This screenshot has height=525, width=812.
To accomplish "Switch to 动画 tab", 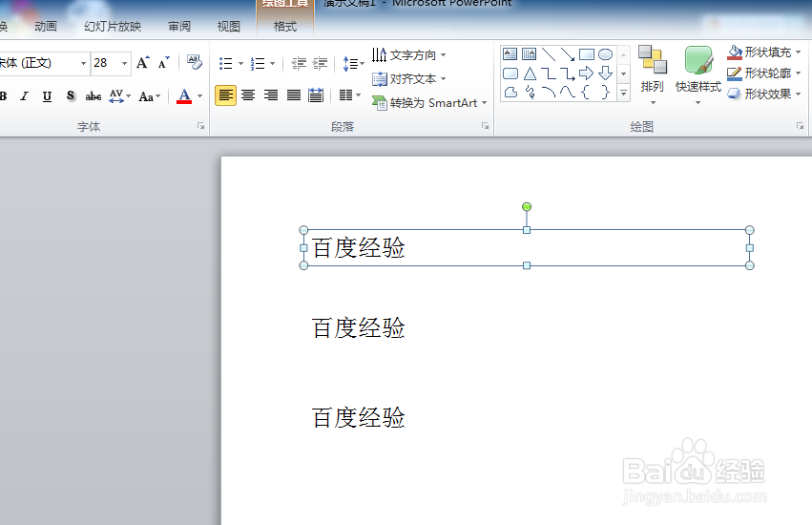I will point(46,27).
